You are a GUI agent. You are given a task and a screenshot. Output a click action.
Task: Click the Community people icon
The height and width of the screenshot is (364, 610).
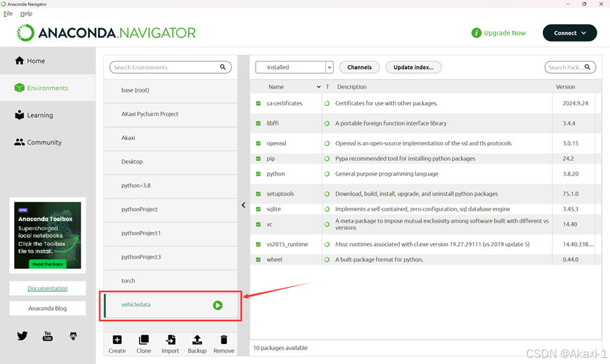coord(19,142)
